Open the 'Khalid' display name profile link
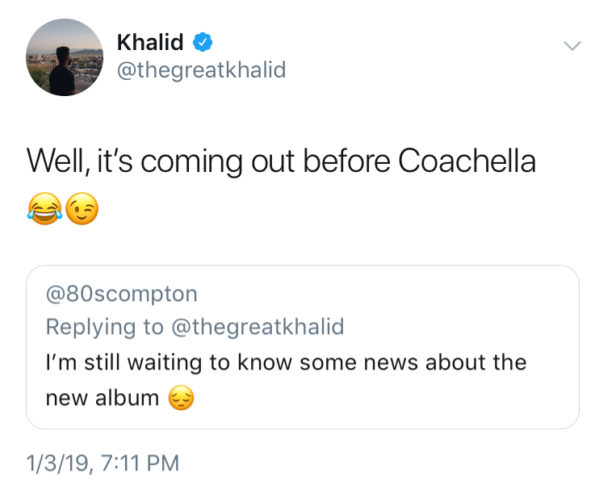595x494 pixels. (x=150, y=42)
